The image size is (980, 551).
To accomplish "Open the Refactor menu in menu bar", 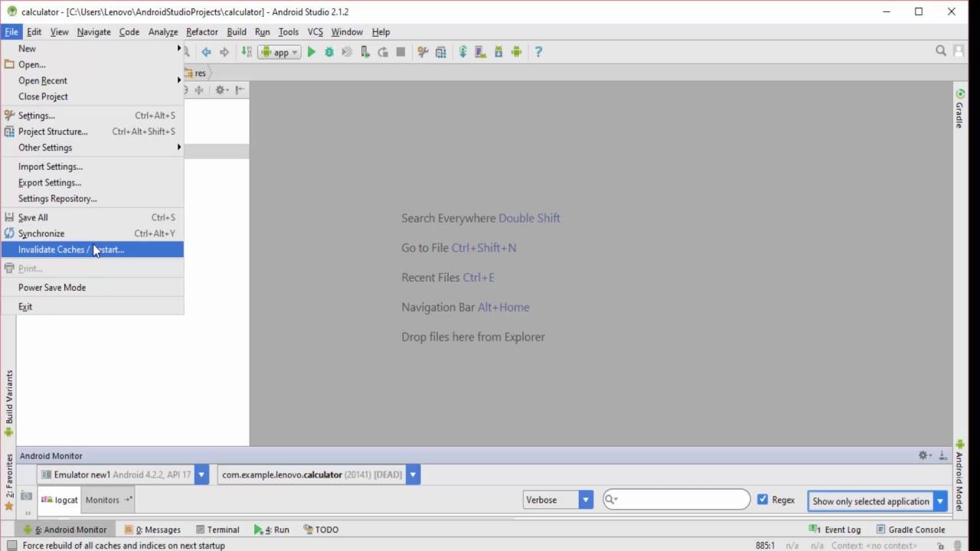I will coord(202,32).
